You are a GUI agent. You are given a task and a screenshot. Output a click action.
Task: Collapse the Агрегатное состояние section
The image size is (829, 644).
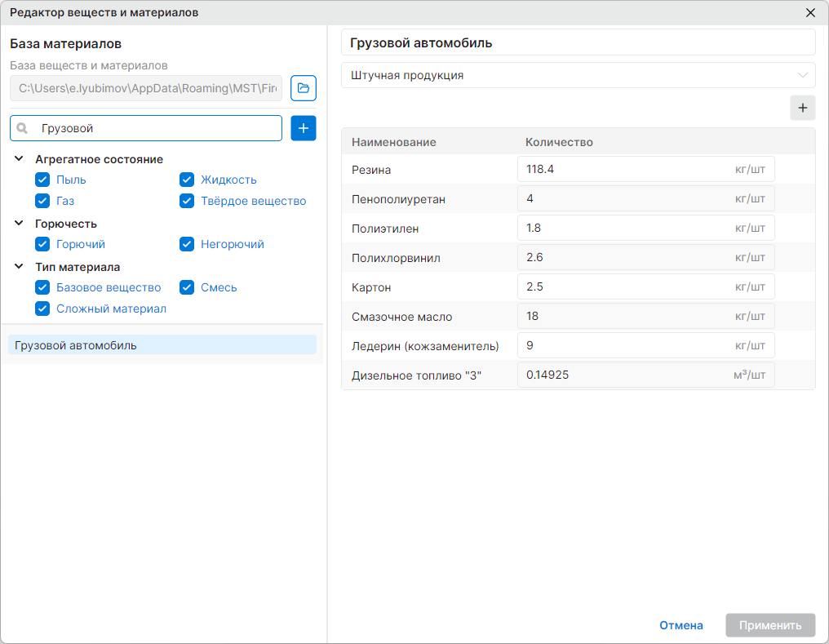pos(19,159)
